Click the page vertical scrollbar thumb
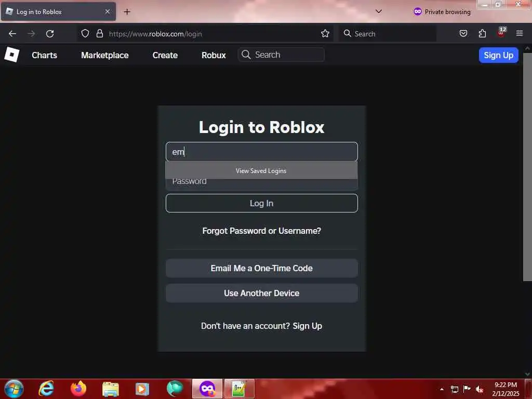Image resolution: width=532 pixels, height=399 pixels. pos(527,167)
